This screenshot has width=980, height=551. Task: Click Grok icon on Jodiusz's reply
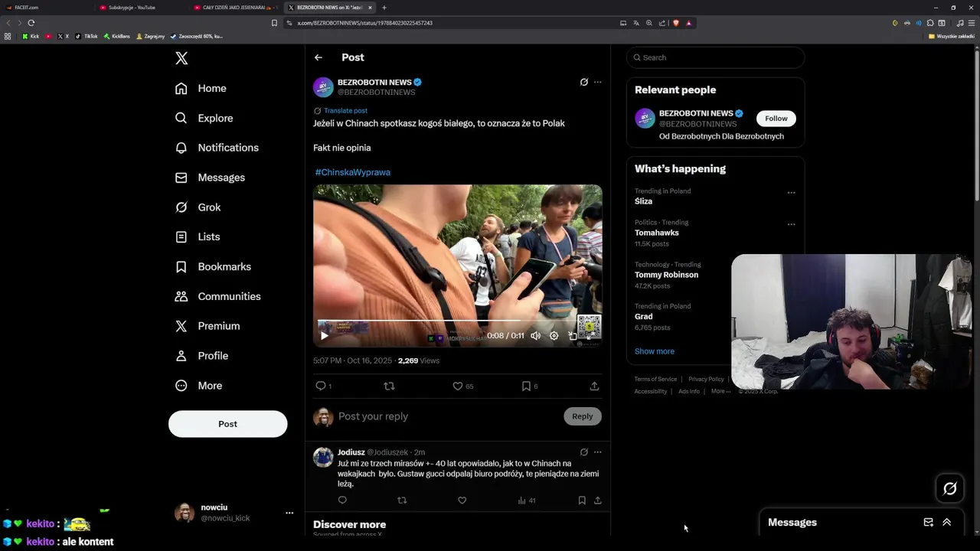coord(583,452)
